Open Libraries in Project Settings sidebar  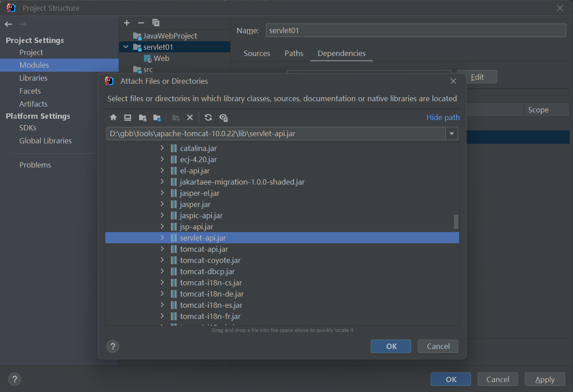pos(33,78)
